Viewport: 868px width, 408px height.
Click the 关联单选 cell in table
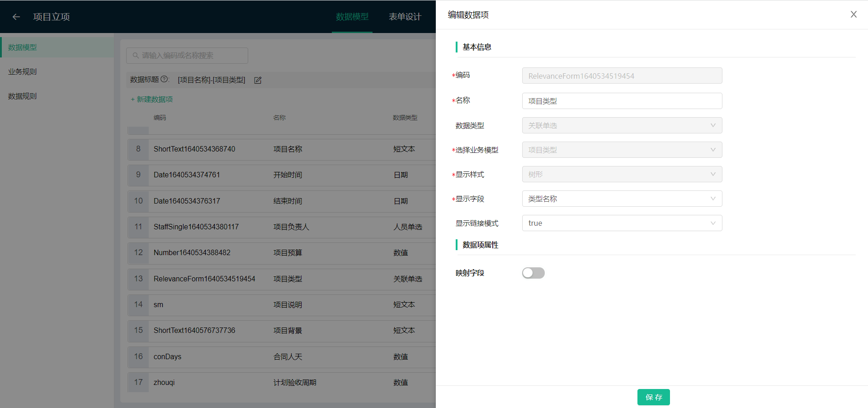[408, 279]
